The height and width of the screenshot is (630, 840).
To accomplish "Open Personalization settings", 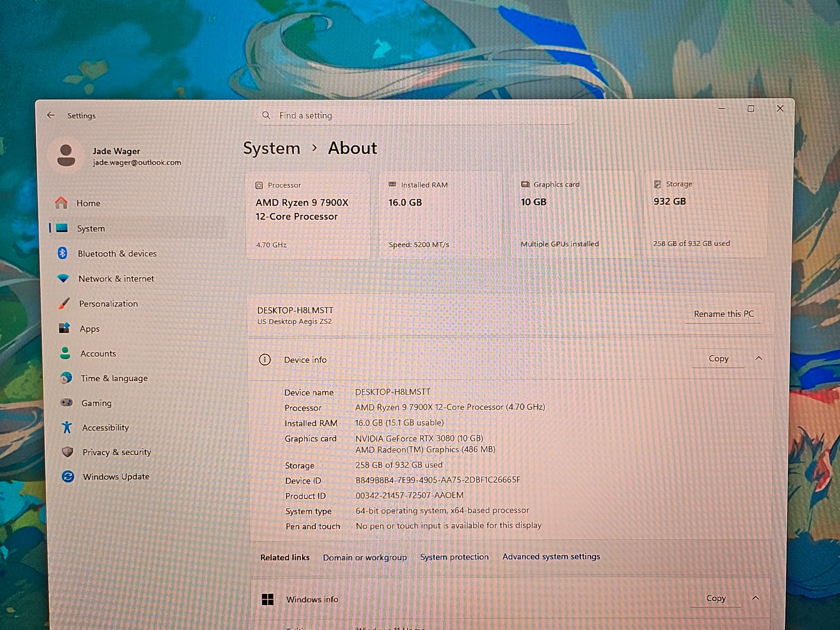I will (x=139, y=304).
